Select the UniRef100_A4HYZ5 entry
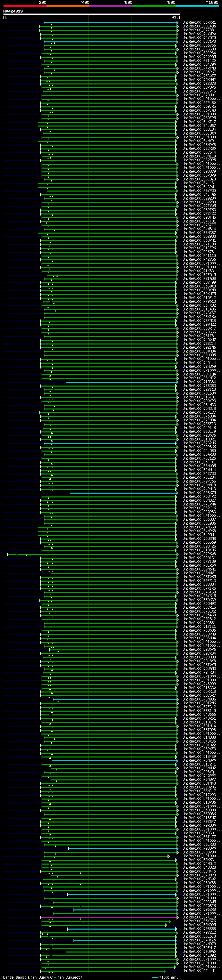Screen dimensions: 222x980 click(199, 940)
